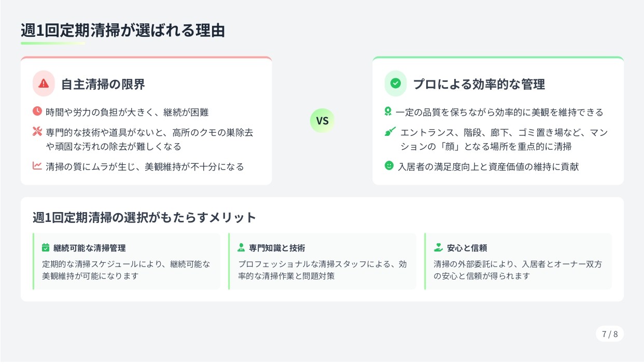The height and width of the screenshot is (364, 644).
Task: Click the chart line icon beside 清掃の質
Action: point(37,166)
